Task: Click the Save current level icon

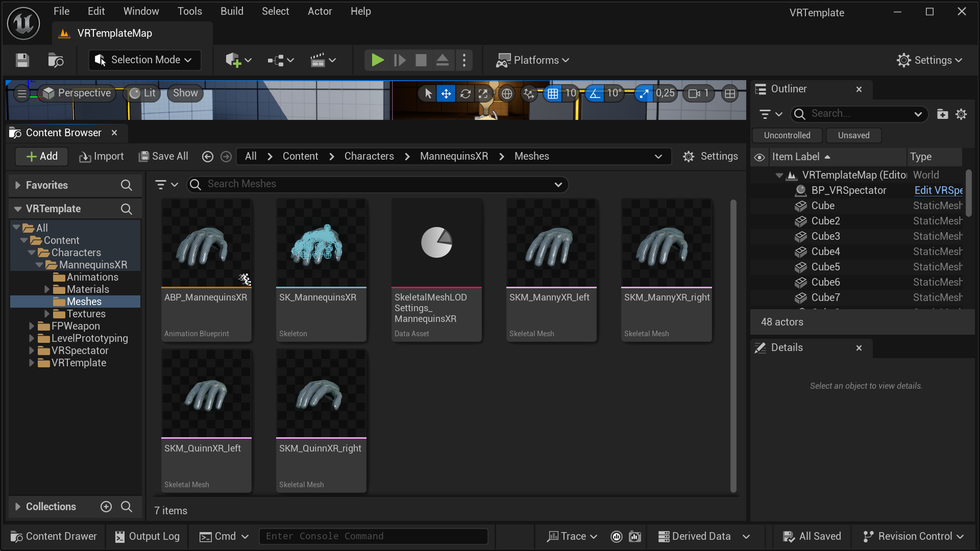Action: [x=22, y=60]
